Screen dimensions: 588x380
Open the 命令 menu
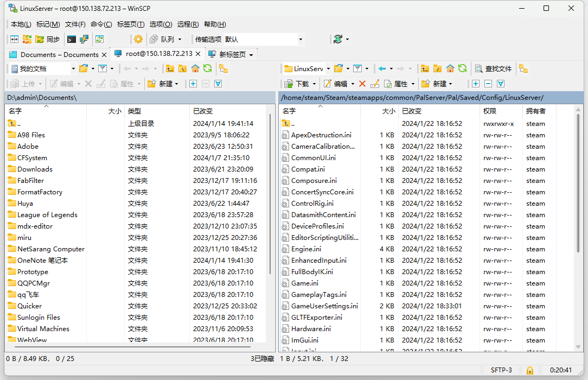click(101, 24)
